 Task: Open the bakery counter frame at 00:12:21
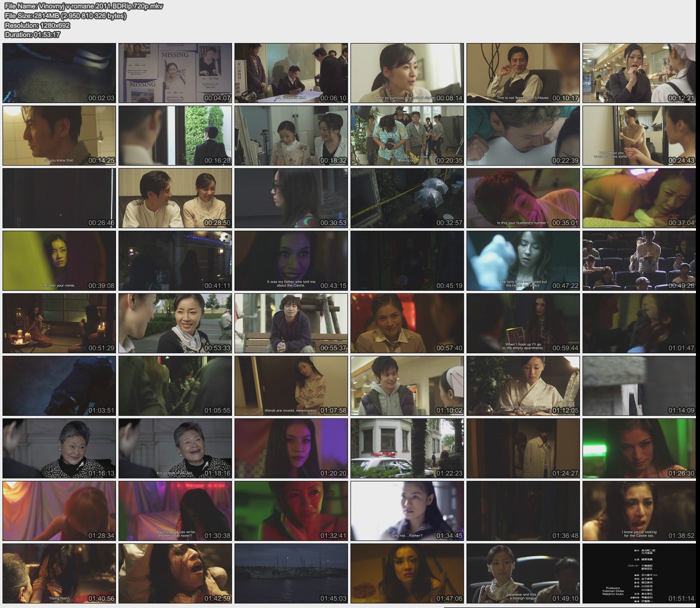click(639, 73)
